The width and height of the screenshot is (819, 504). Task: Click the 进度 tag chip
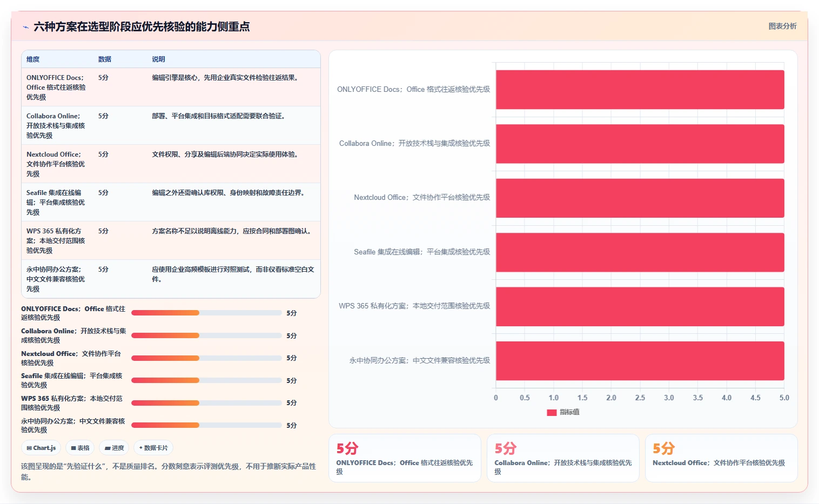click(114, 448)
